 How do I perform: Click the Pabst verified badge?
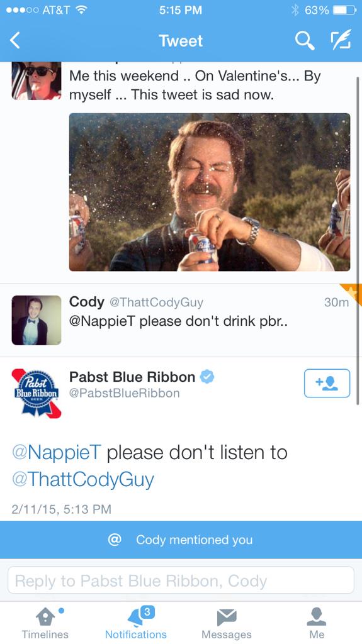tap(207, 376)
